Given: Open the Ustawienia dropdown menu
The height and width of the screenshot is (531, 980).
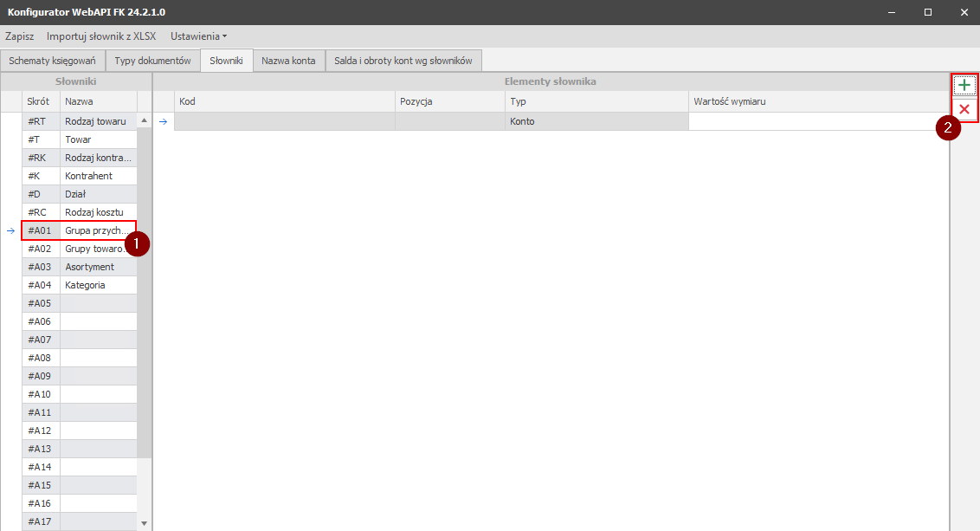Looking at the screenshot, I should click(198, 36).
